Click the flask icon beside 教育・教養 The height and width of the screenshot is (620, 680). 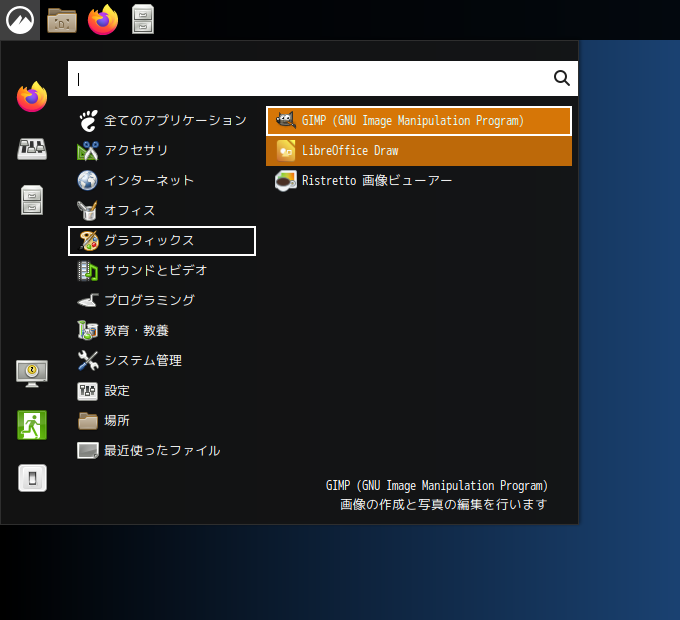pyautogui.click(x=88, y=330)
